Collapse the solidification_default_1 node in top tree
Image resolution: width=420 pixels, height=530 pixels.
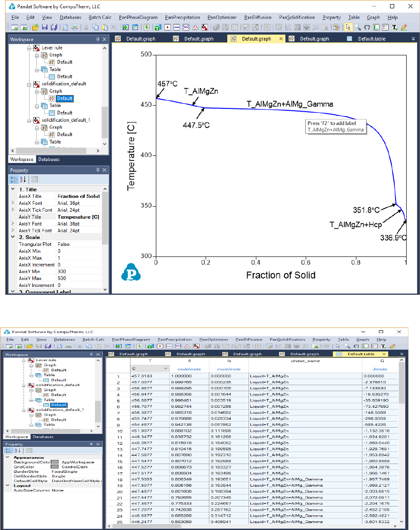pyautogui.click(x=30, y=120)
